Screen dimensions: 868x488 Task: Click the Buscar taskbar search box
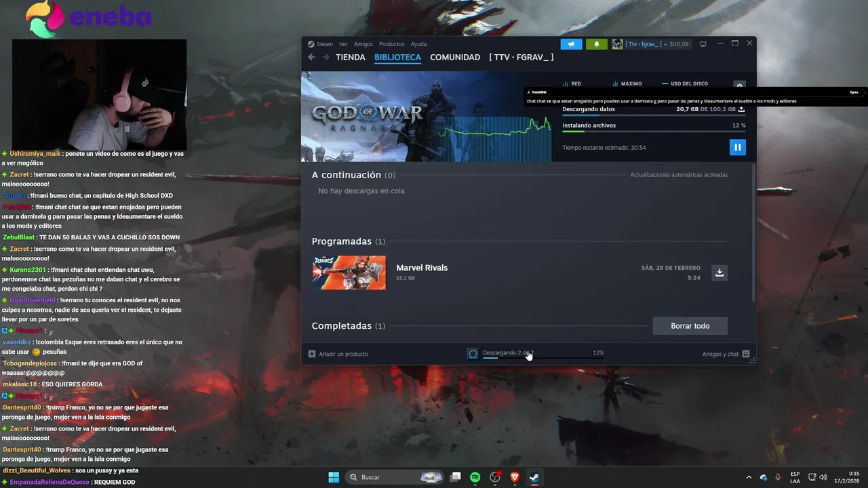(395, 477)
